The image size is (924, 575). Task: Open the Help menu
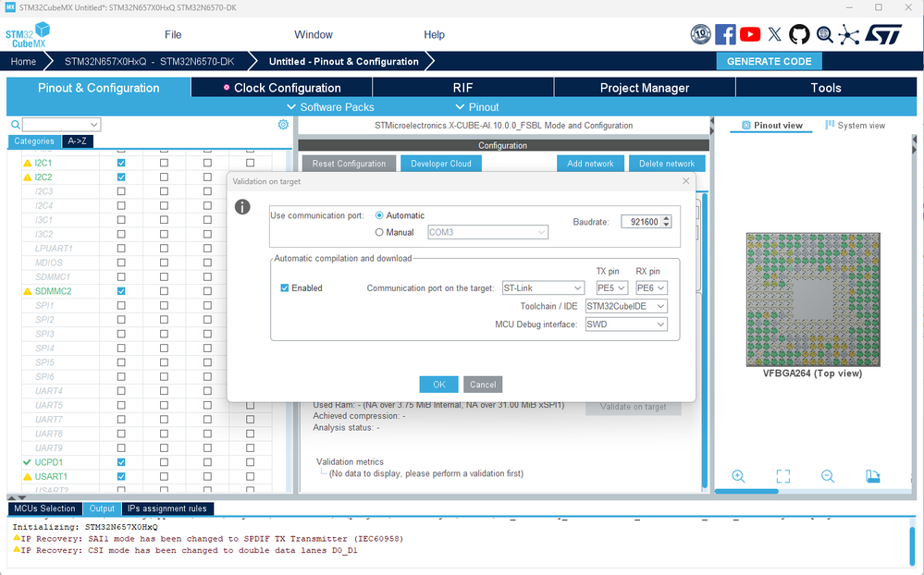point(435,35)
